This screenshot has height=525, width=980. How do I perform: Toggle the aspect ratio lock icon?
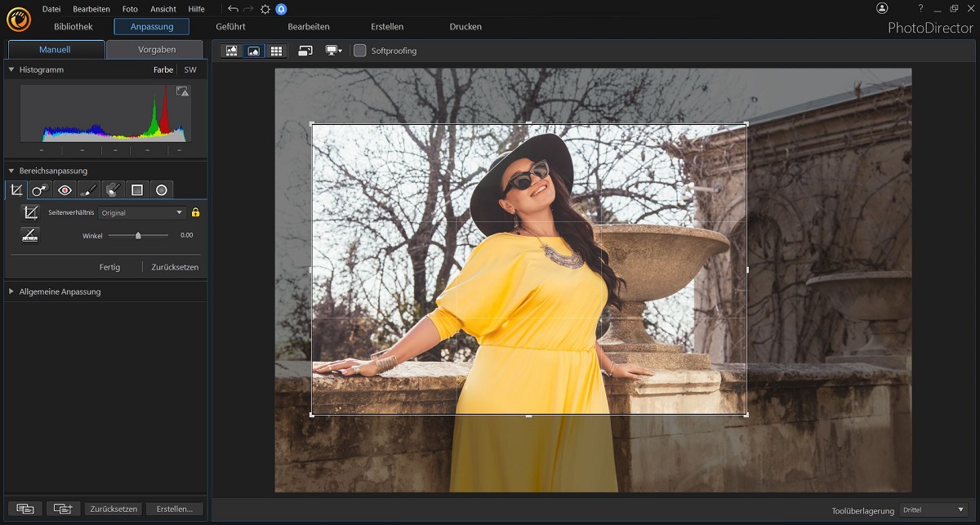point(195,213)
